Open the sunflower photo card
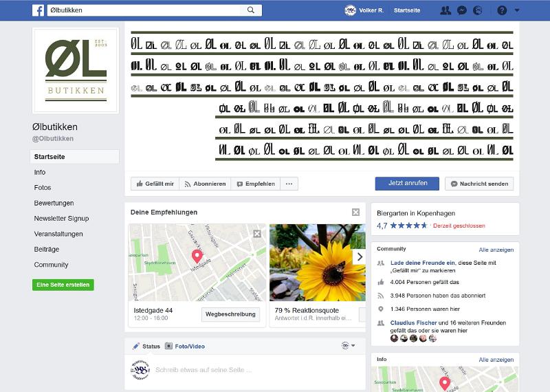 coord(318,263)
